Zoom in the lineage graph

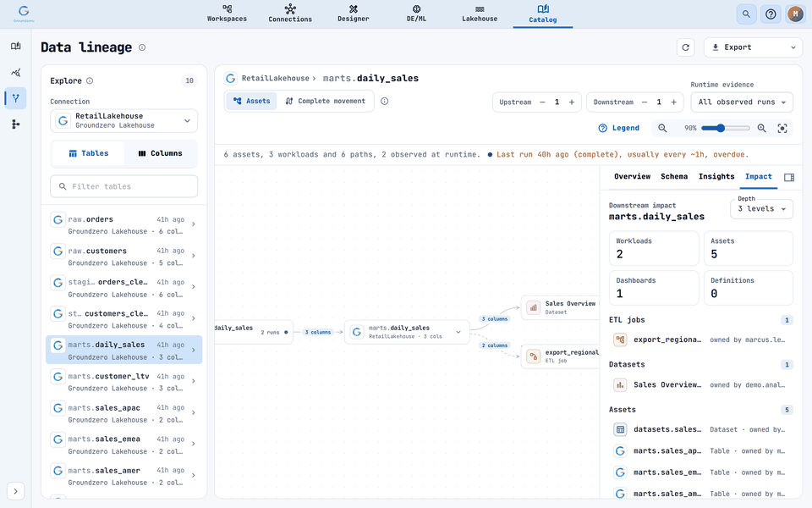[762, 128]
